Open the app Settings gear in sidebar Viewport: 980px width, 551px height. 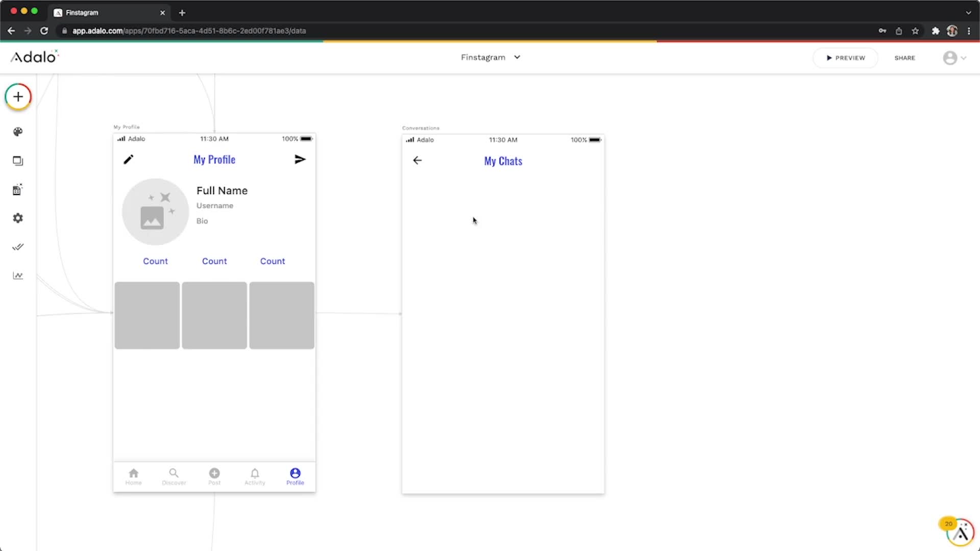click(18, 218)
